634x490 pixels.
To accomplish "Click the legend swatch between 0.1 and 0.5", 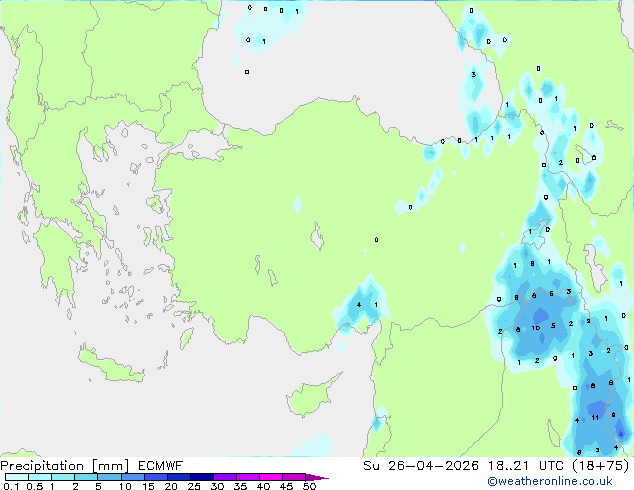I will click(17, 477).
